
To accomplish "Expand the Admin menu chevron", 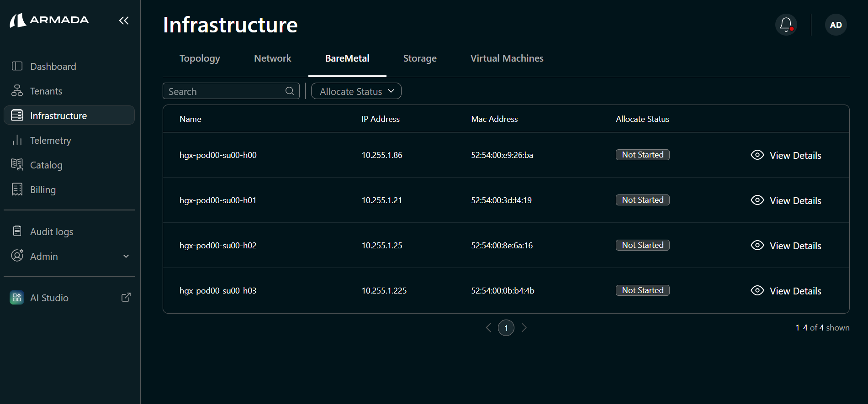I will tap(126, 256).
